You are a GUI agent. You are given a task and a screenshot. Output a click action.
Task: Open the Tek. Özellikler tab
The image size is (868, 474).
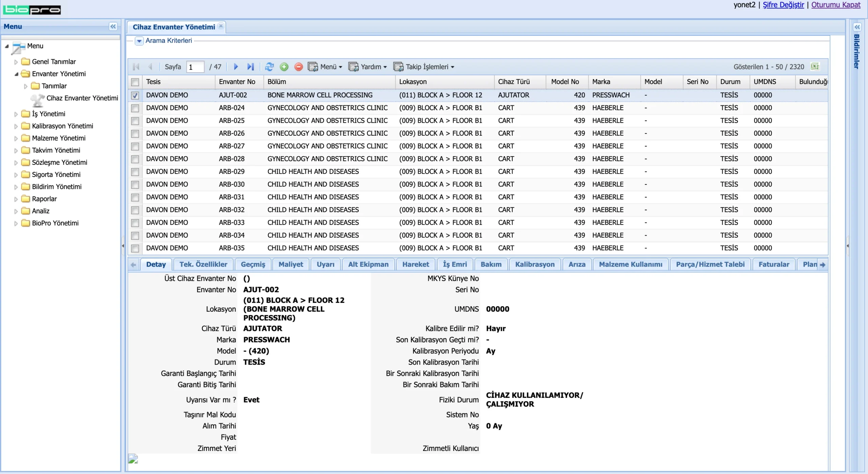click(x=203, y=264)
